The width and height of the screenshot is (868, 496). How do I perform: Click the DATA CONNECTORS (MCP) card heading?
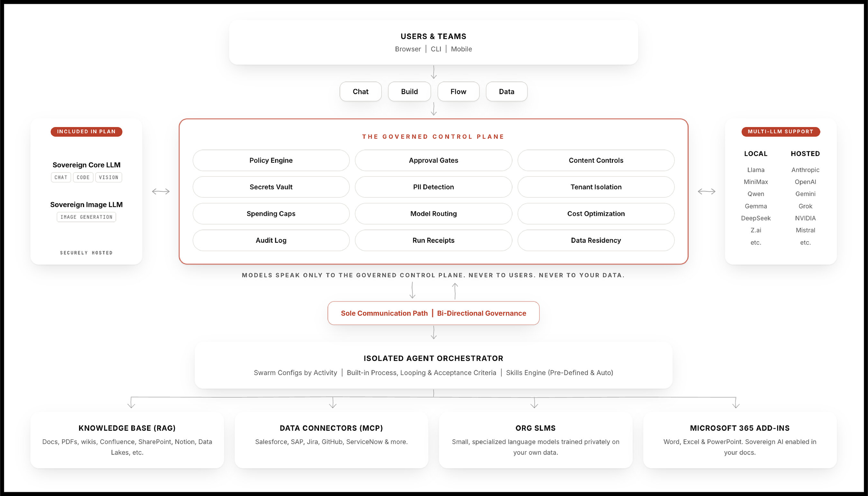tap(331, 428)
